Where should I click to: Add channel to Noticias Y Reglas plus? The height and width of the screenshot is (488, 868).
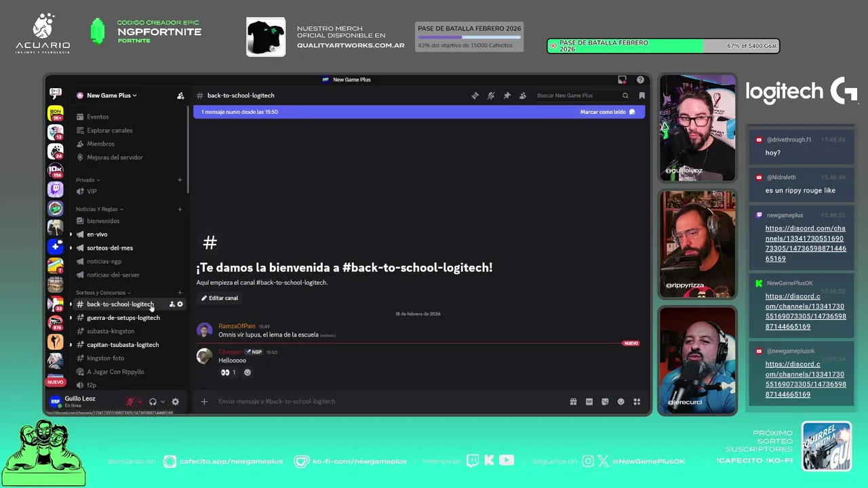tap(180, 209)
